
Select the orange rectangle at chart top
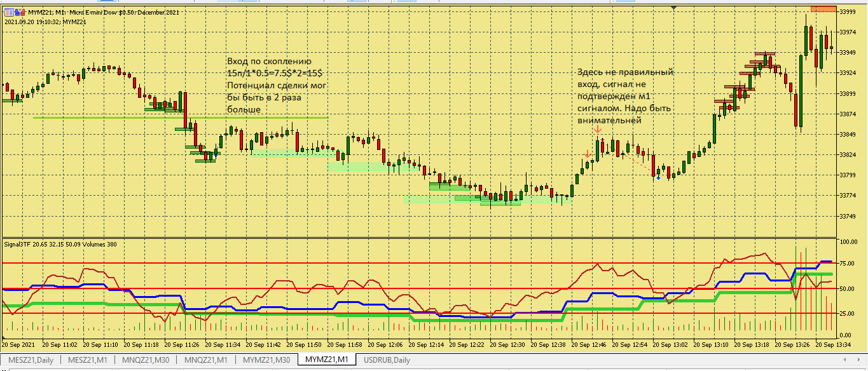point(823,8)
